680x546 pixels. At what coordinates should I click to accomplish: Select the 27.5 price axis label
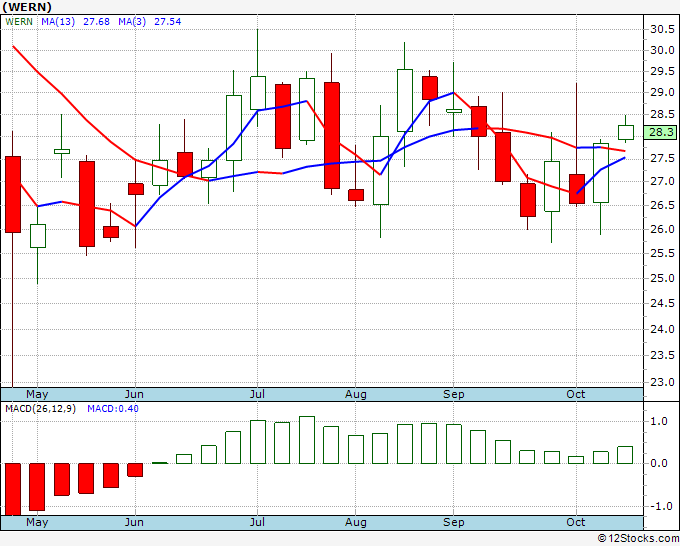click(662, 158)
